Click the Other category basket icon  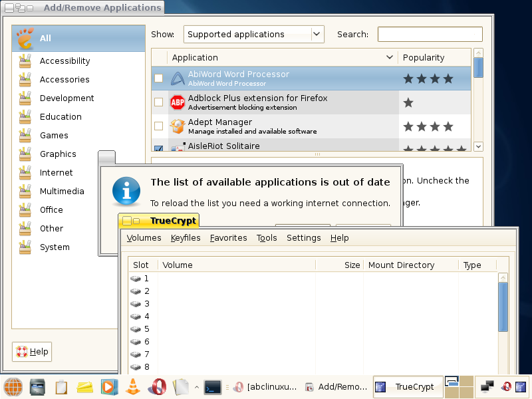[x=25, y=229]
